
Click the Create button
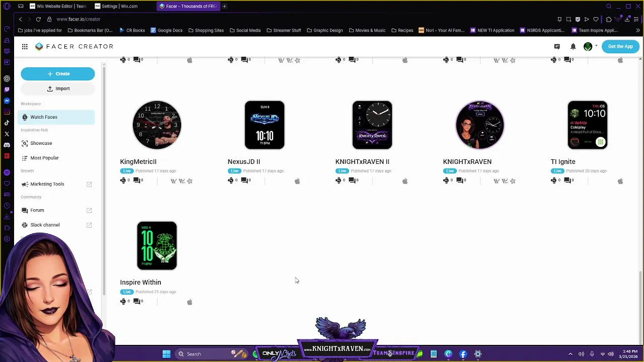click(x=58, y=74)
